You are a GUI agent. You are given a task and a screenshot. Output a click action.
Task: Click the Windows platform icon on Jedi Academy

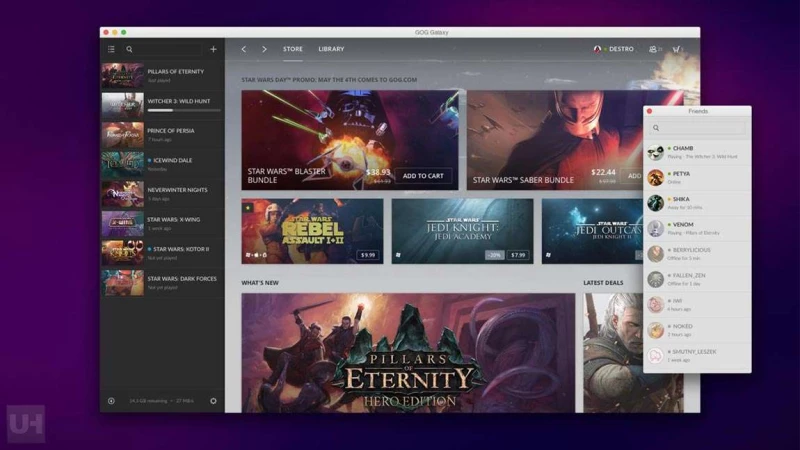tap(398, 255)
